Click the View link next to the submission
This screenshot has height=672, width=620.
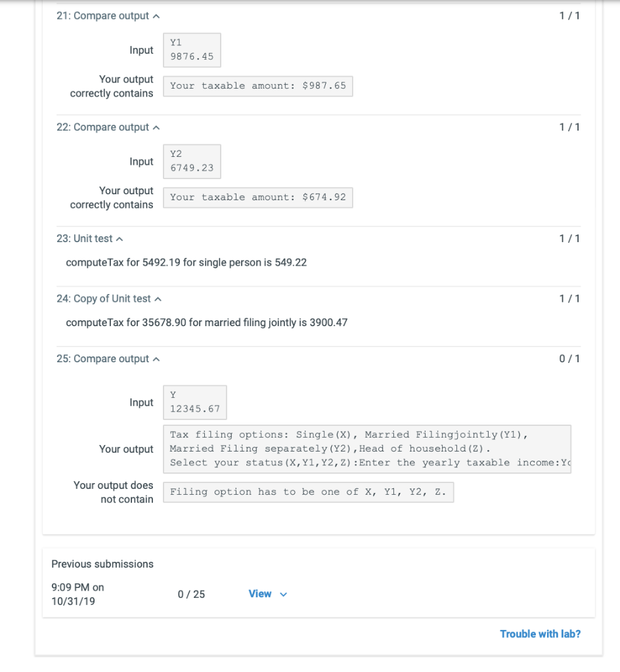click(x=258, y=593)
